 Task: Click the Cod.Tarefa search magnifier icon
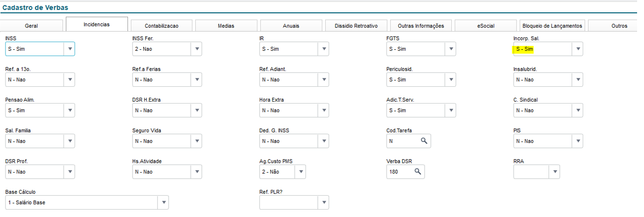[x=424, y=141]
